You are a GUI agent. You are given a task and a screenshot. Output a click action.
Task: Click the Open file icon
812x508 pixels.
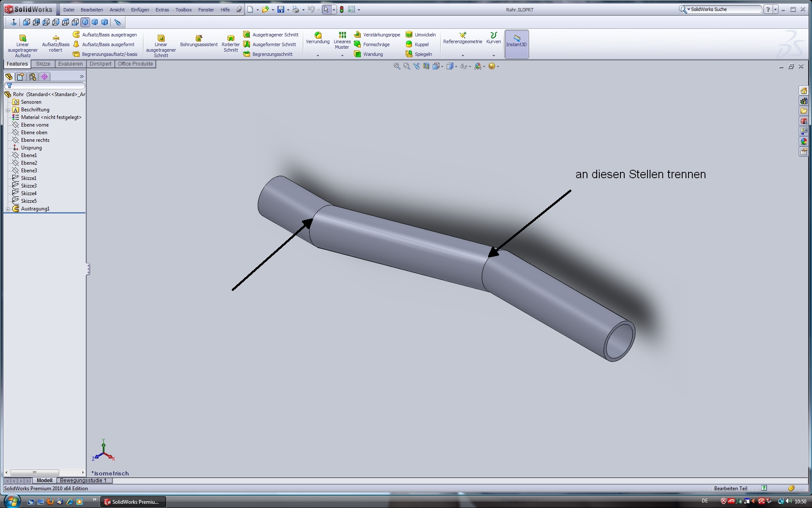265,10
